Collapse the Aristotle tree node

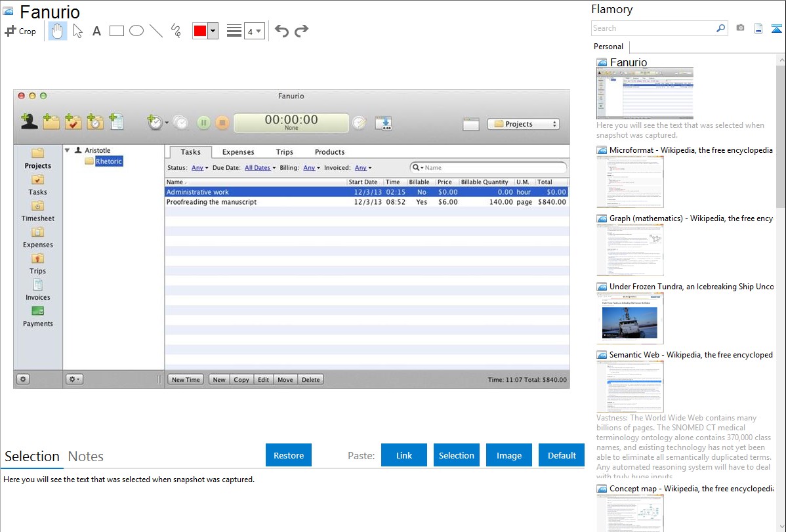click(x=67, y=150)
